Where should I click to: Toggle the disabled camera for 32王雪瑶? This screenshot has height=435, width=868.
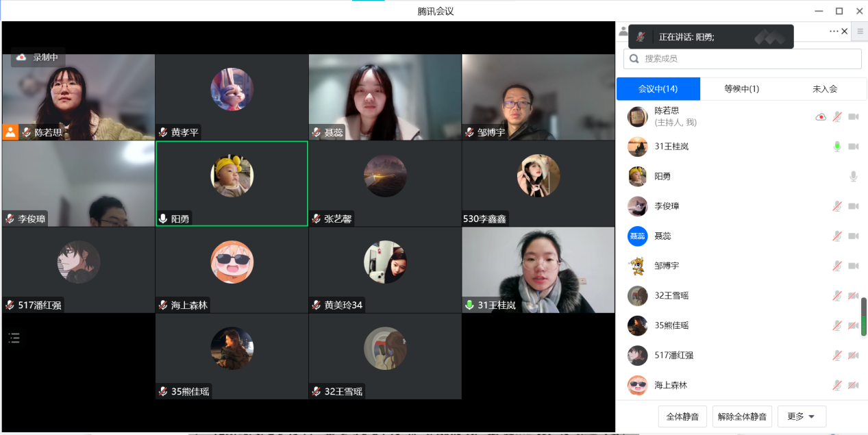click(x=854, y=296)
